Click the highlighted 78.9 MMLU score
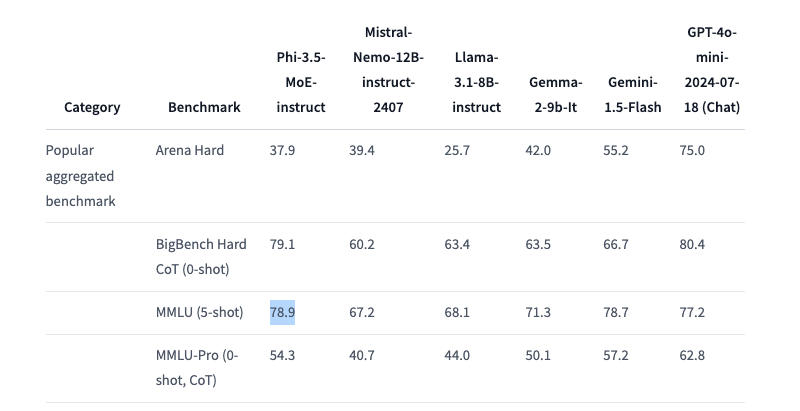Image resolution: width=800 pixels, height=411 pixels. coord(282,313)
